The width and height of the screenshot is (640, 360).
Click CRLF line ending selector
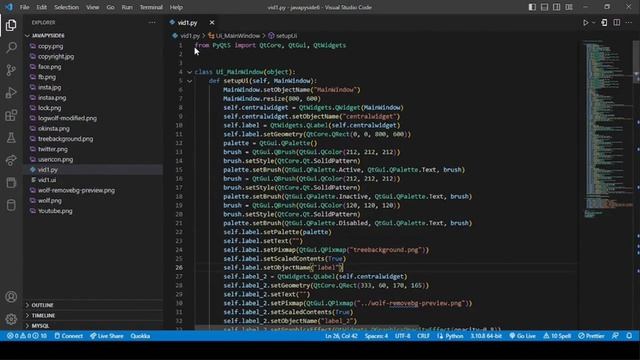tap(423, 336)
